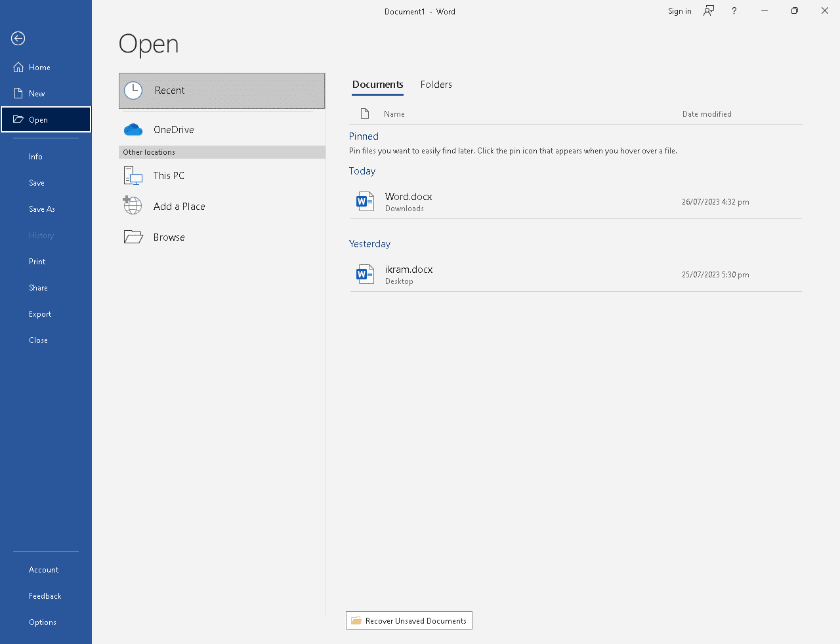The image size is (840, 644).
Task: Open the Feedback page
Action: tap(46, 596)
